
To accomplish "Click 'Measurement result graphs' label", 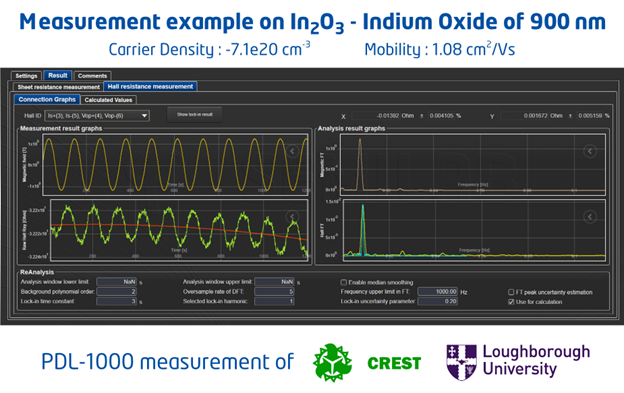I will coord(61,128).
